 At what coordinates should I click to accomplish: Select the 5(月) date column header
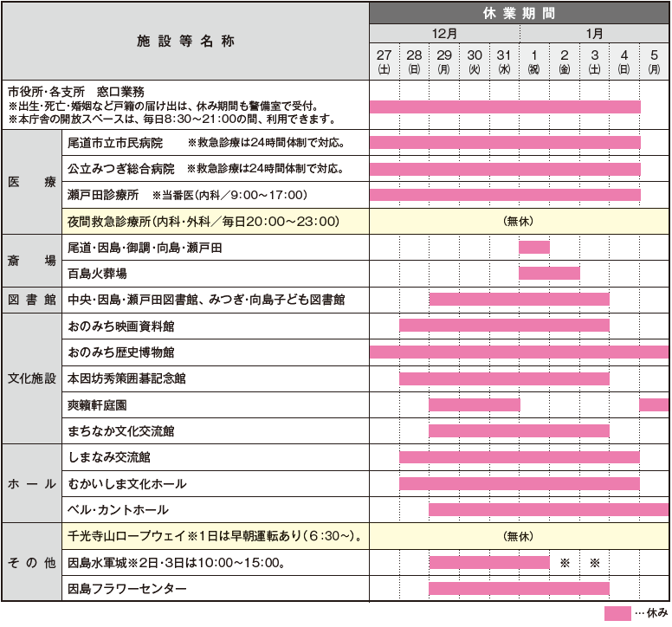click(654, 61)
